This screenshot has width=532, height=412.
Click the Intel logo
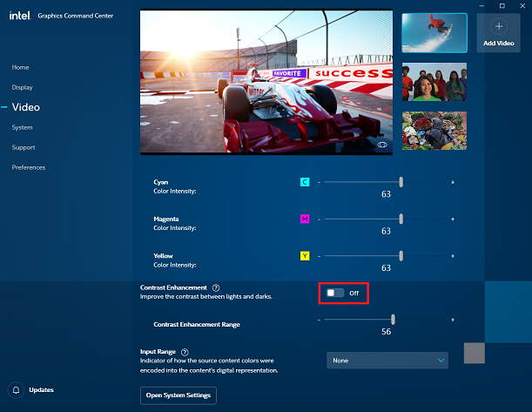[x=20, y=16]
